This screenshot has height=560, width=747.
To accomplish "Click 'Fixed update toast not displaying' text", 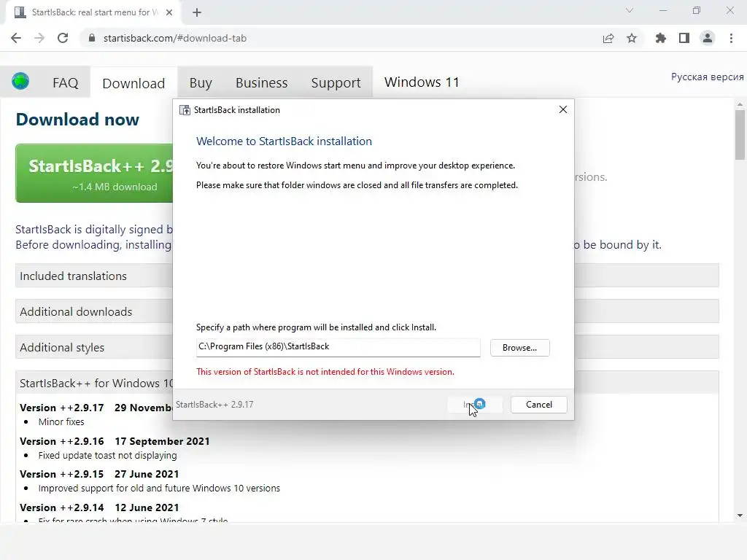I will tap(107, 455).
